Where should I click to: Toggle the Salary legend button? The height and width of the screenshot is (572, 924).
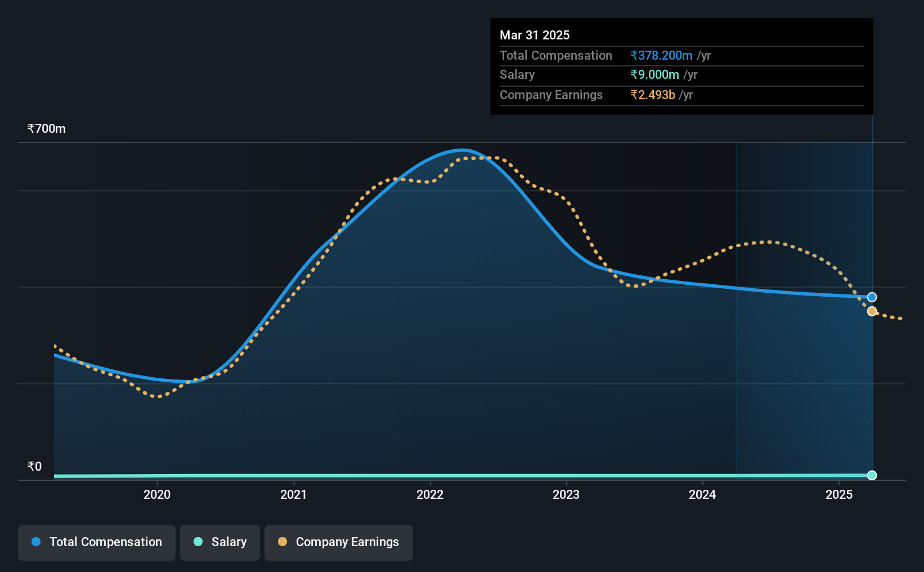(x=220, y=542)
